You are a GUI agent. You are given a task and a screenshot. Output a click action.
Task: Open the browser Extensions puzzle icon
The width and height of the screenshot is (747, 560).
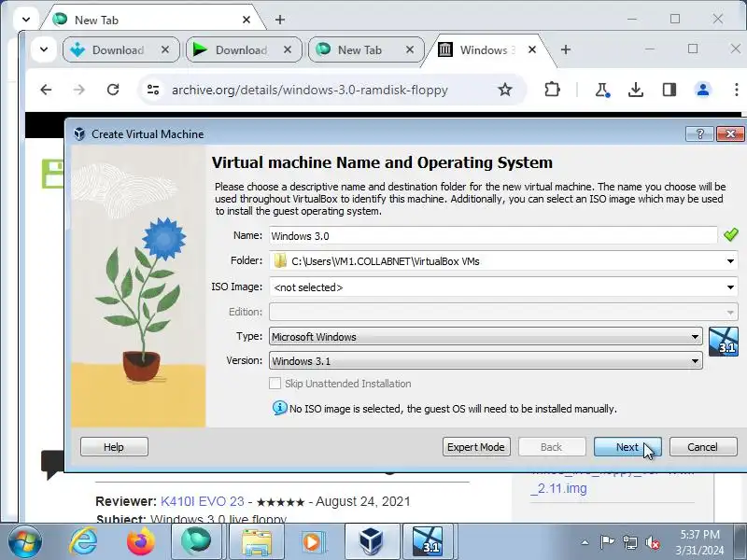pos(552,90)
